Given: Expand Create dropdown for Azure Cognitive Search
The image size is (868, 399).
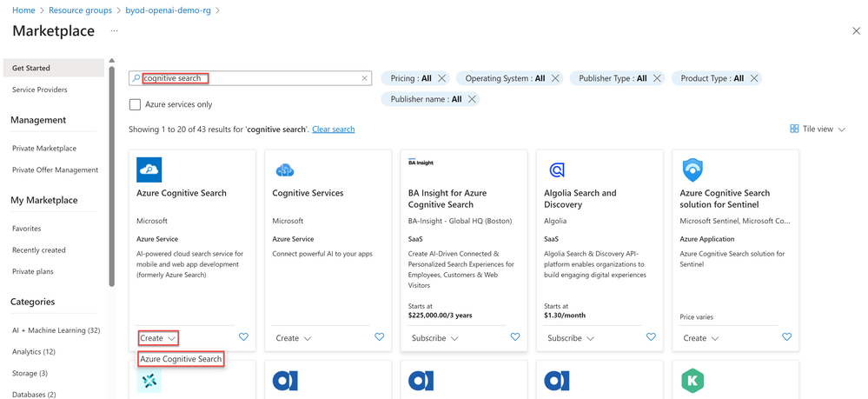Looking at the screenshot, I should (158, 338).
